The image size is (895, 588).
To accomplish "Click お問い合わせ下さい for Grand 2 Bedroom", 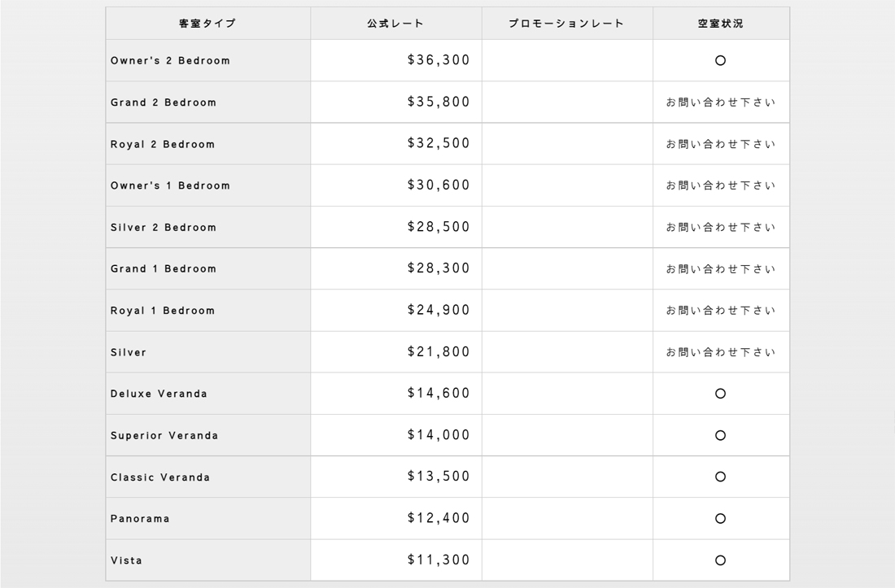I will click(x=720, y=102).
